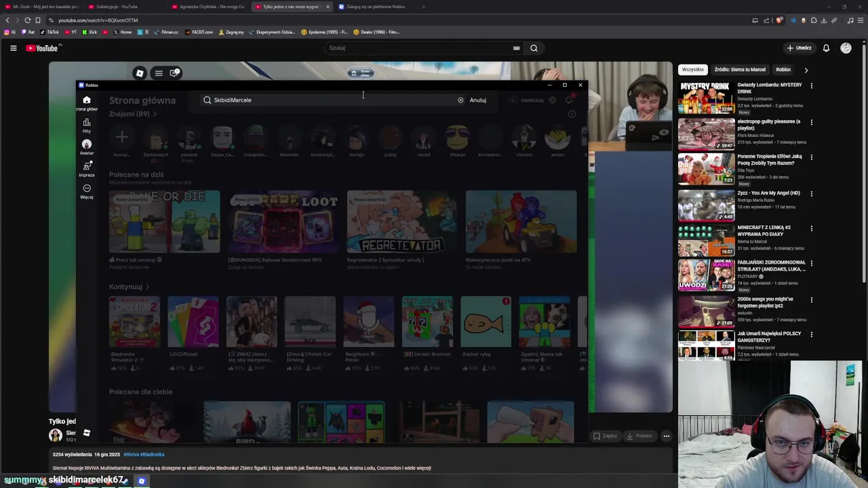Open a new browser tab
868x488 pixels.
423,7
